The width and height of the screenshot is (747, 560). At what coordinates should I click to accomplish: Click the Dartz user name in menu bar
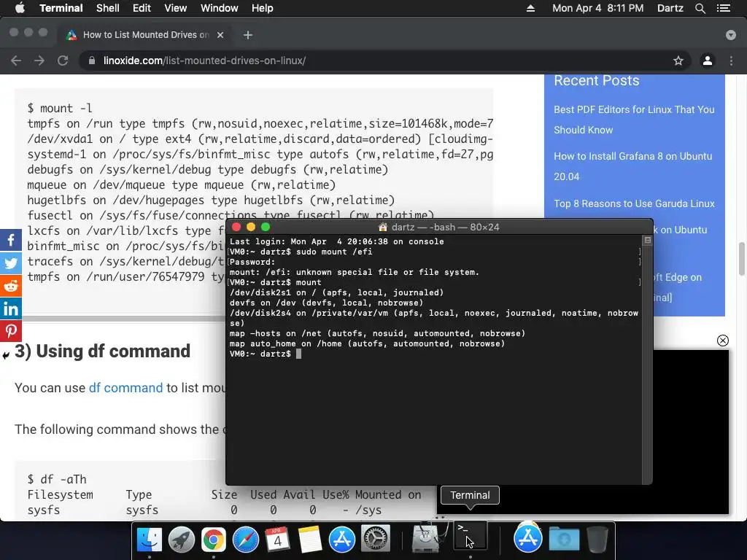pos(670,8)
